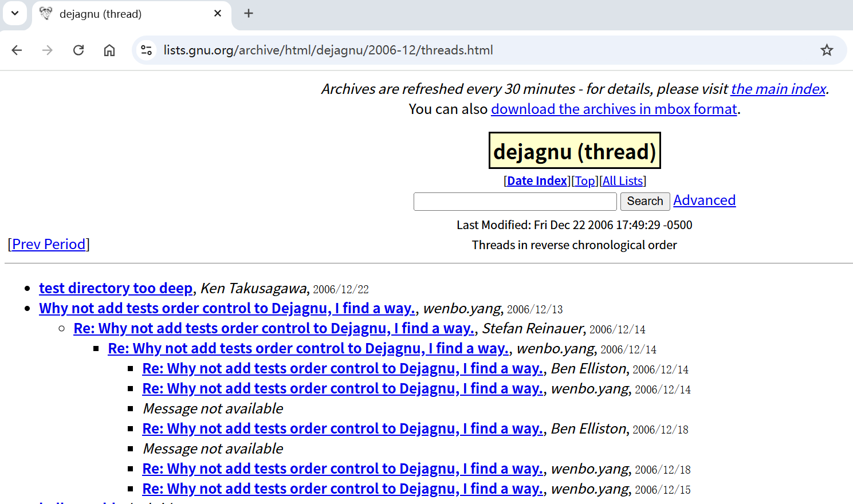The height and width of the screenshot is (504, 853).
Task: Open the Top link
Action: 585,181
